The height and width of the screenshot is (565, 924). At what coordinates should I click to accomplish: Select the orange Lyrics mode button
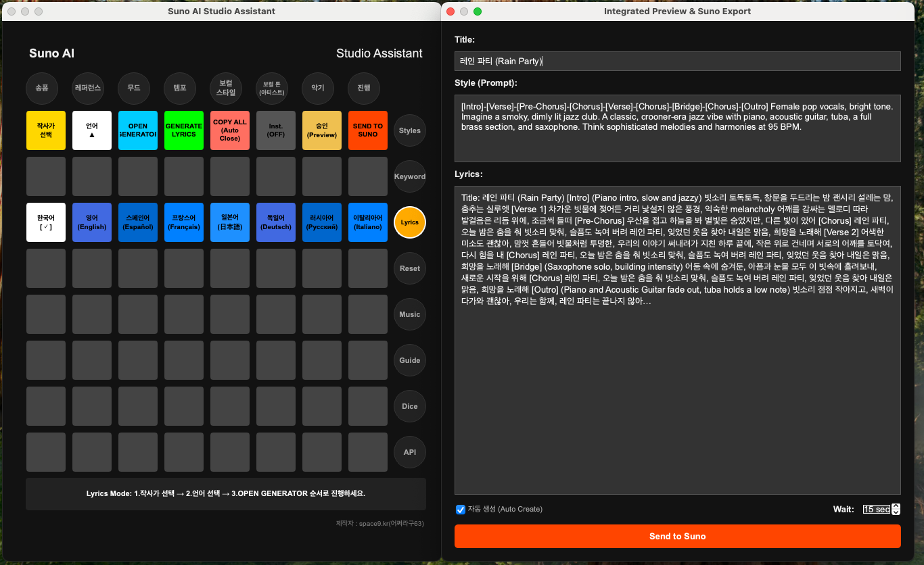pos(409,222)
